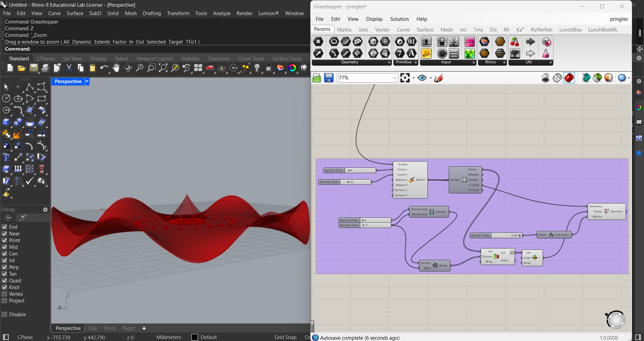Select the Pan view hand icon in Rhino toolbar
This screenshot has height=341, width=644.
115,68
